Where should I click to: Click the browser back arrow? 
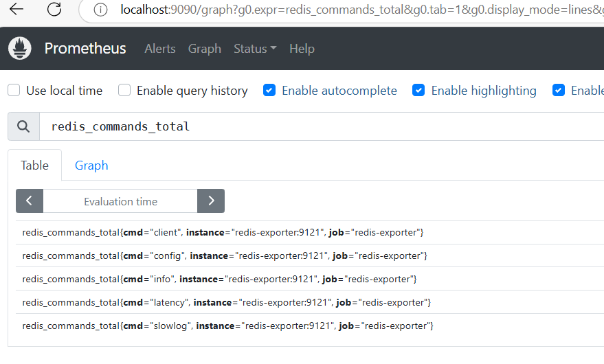pos(16,9)
